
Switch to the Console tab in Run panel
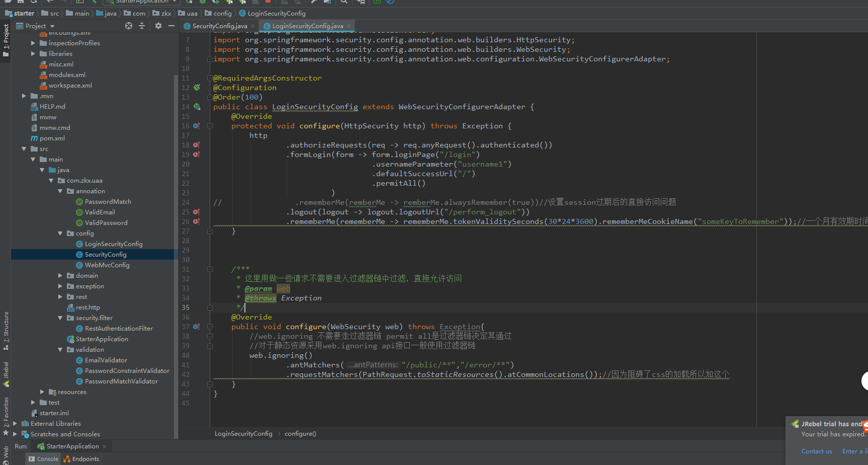coord(44,459)
